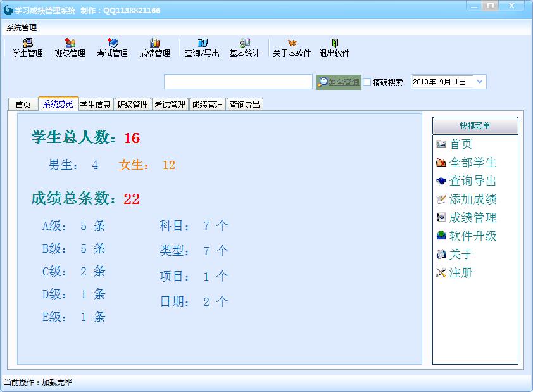Image resolution: width=533 pixels, height=392 pixels.
Task: Open 全部学生 link in quick menu
Action: (473, 163)
